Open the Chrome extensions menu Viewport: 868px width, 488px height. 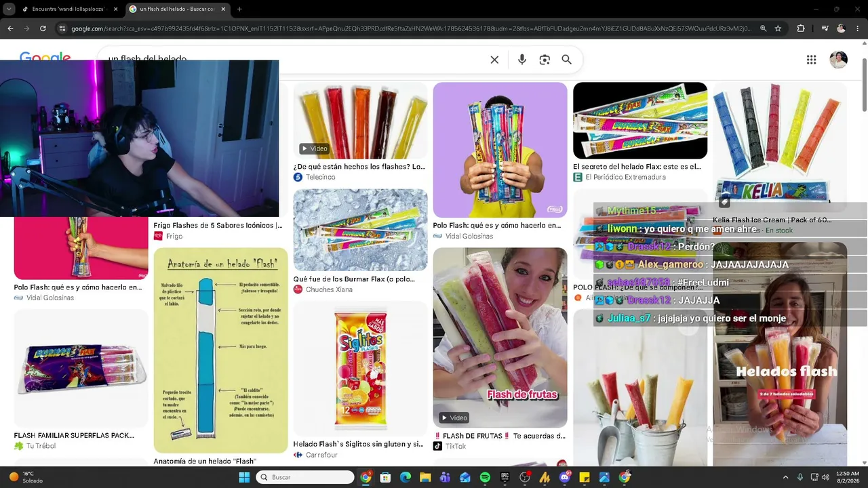pyautogui.click(x=801, y=28)
